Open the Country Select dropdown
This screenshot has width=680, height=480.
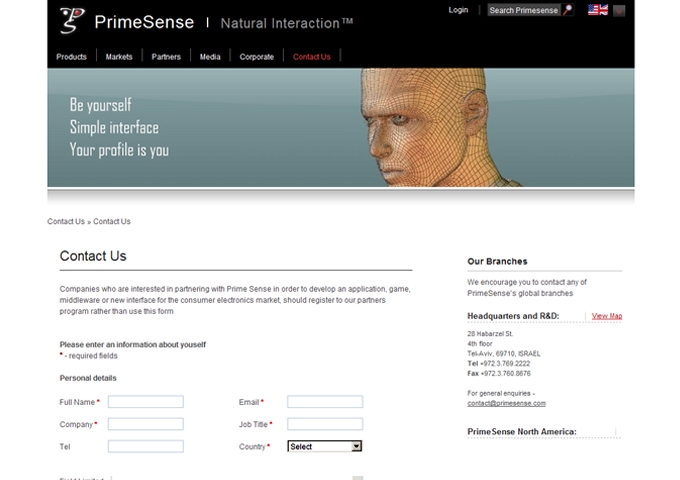[x=324, y=446]
